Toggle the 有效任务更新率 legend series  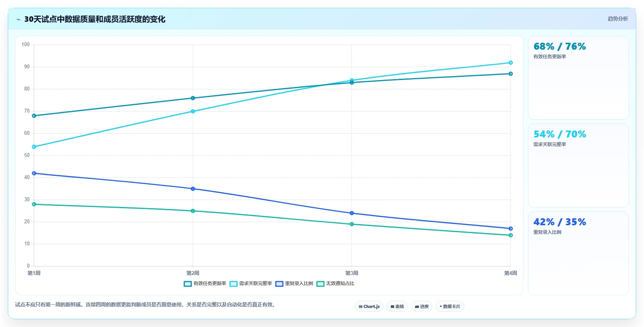(205, 284)
